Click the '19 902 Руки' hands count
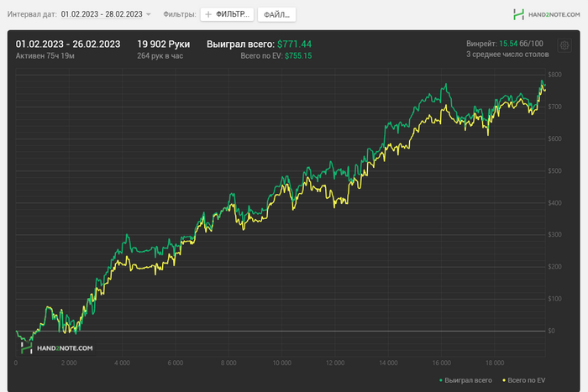Screen dimensions: 588x392 coord(164,44)
